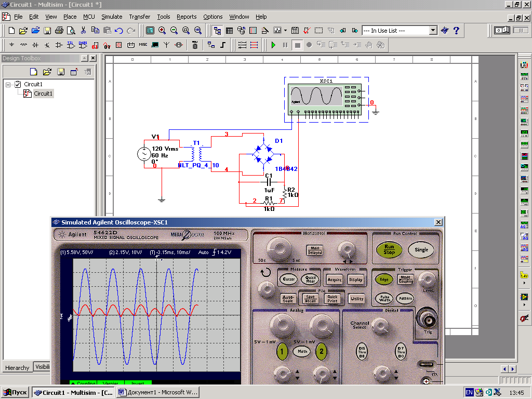Open the Grapher icon
This screenshot has height=399, width=532.
click(277, 31)
